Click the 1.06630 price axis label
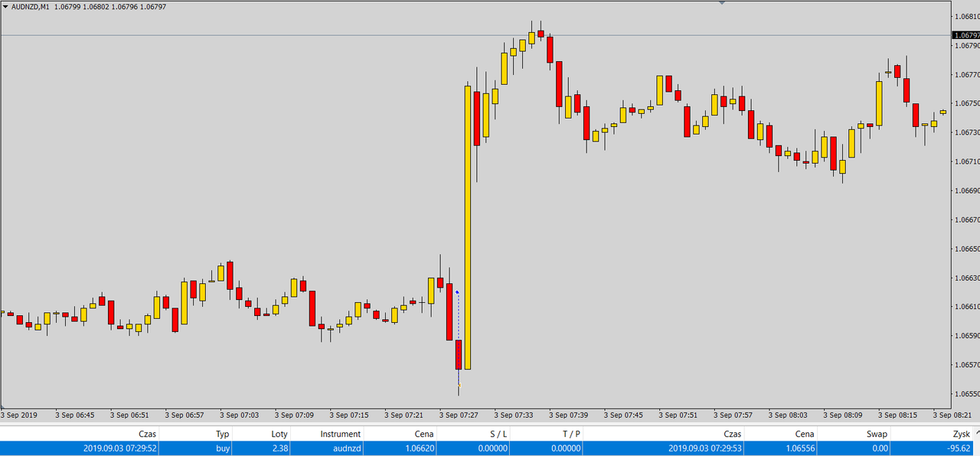980x456 pixels. (966, 278)
